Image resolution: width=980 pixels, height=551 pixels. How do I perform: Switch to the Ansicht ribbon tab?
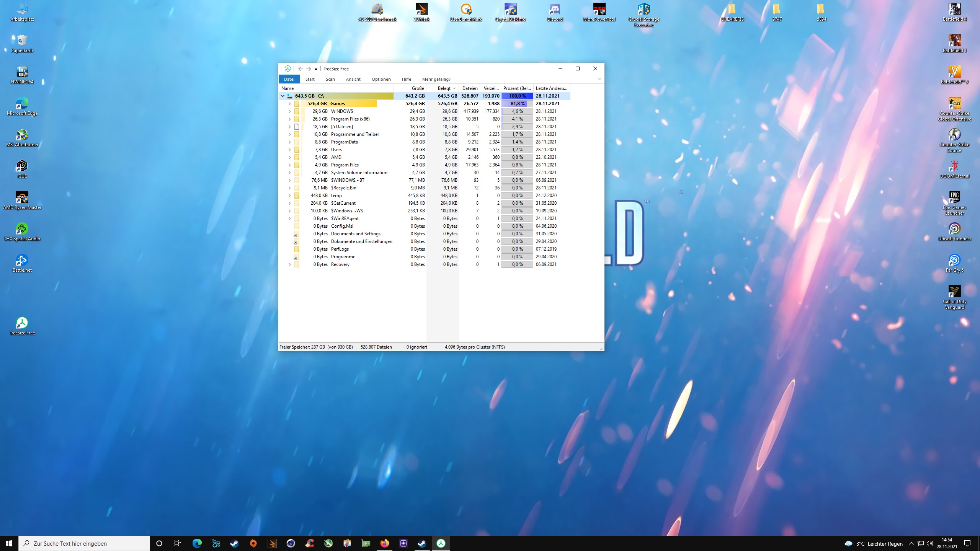tap(353, 79)
